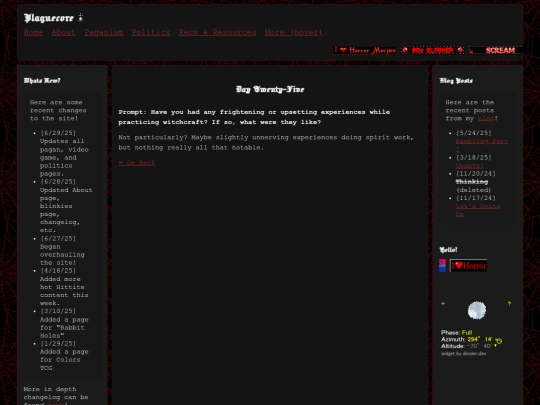Click the yellow dot left of moon

click(x=443, y=304)
